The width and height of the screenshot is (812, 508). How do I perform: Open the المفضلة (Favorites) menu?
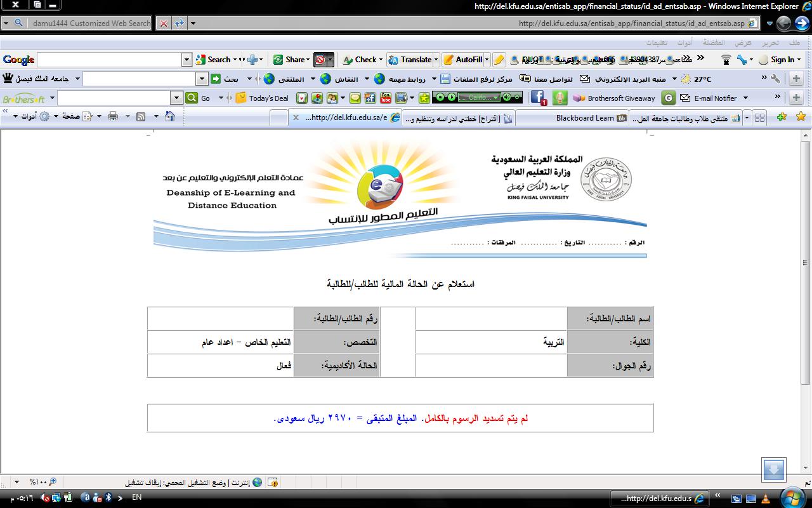click(714, 43)
